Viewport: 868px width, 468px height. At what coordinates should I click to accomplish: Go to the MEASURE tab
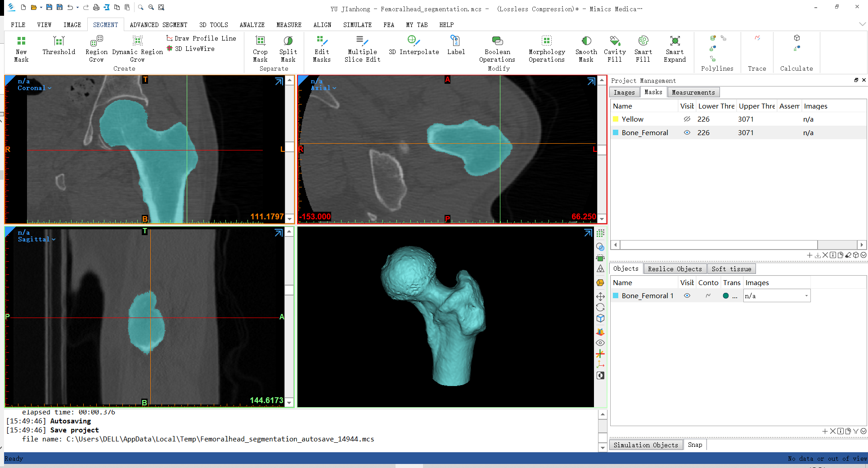coord(289,25)
